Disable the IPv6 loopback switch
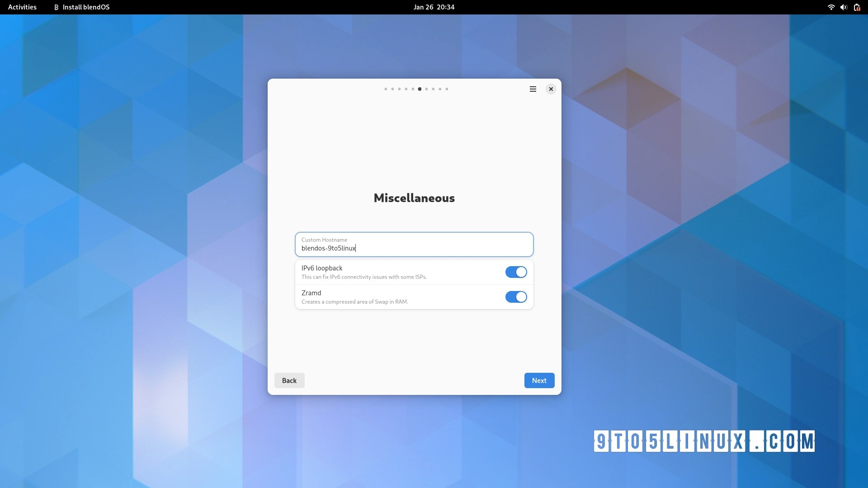Screen dimensions: 868x488 point(516,272)
